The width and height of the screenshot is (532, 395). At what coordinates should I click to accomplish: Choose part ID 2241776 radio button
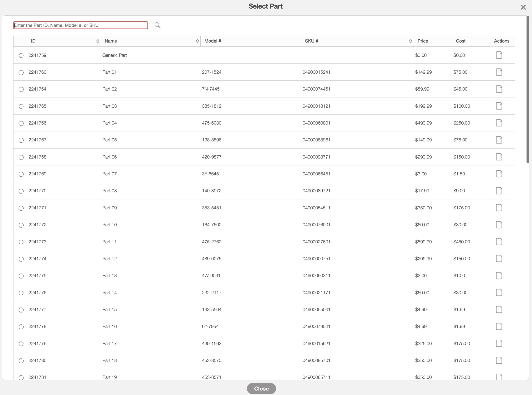[21, 293]
